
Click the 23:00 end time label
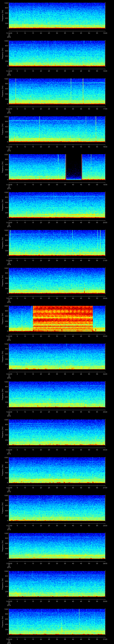(105, 336)
